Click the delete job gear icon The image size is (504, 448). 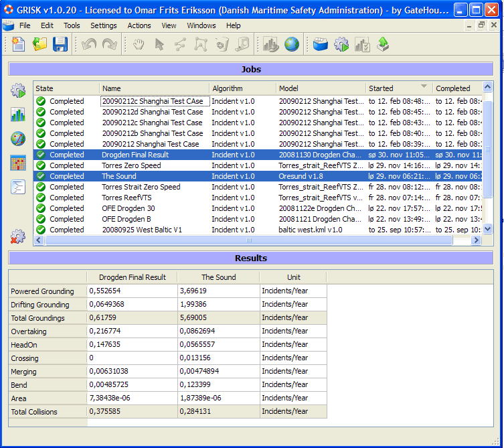pos(18,236)
